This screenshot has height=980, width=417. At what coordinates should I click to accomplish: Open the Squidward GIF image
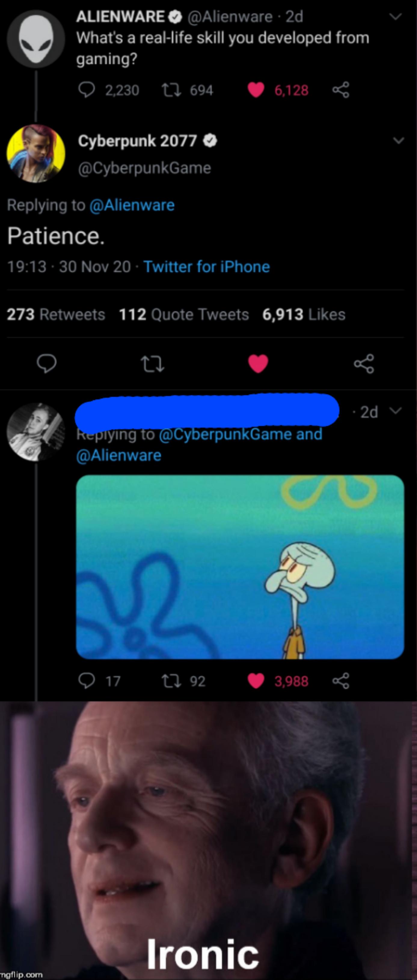point(240,567)
